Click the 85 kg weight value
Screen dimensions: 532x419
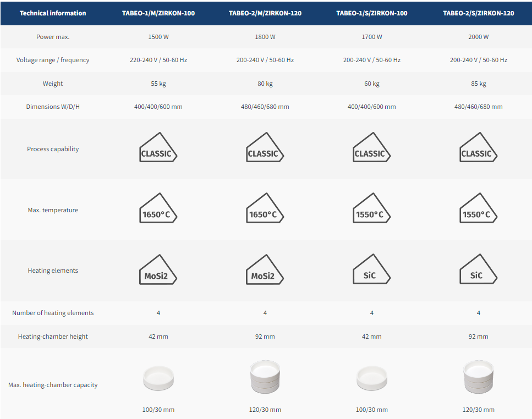point(479,84)
